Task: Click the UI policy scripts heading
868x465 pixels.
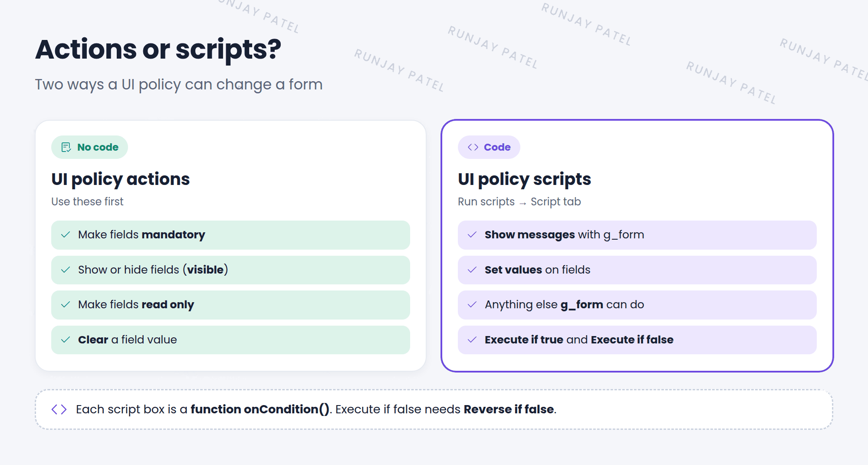Action: click(x=524, y=179)
